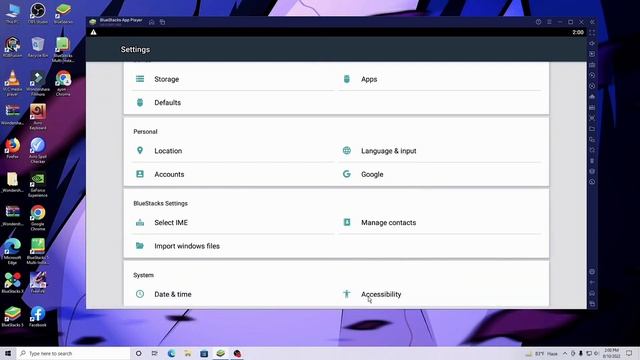Select BlueStacks 5 desktop icon
This screenshot has width=640, height=360.
coord(12,316)
